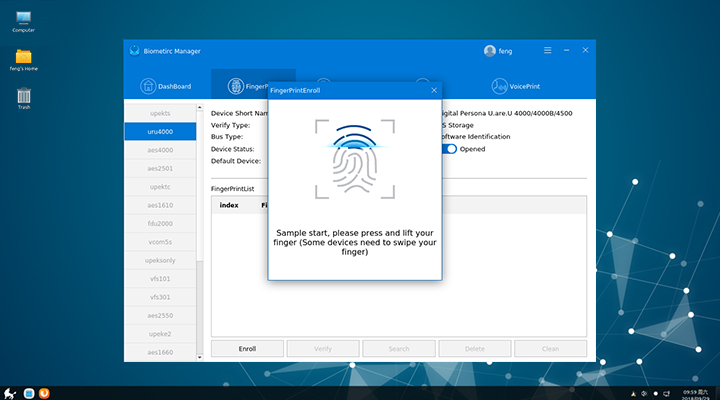
Task: Toggle the Device Status Opened switch
Action: click(x=450, y=149)
